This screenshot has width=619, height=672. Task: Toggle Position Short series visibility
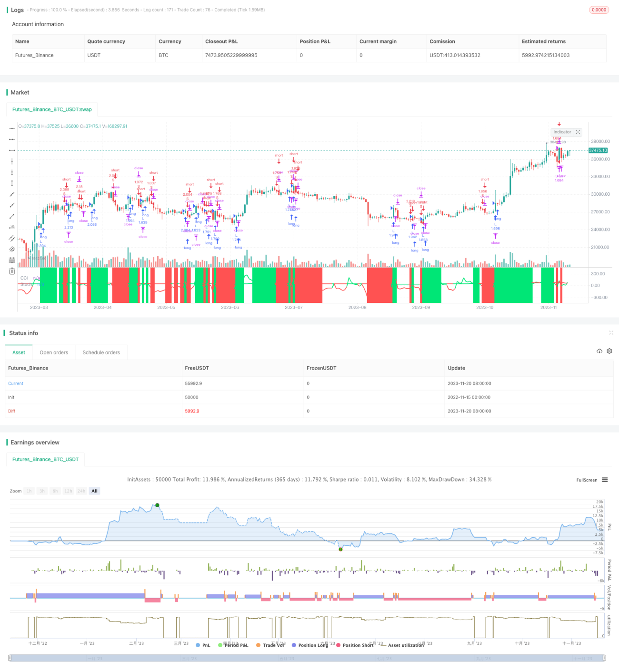(355, 645)
